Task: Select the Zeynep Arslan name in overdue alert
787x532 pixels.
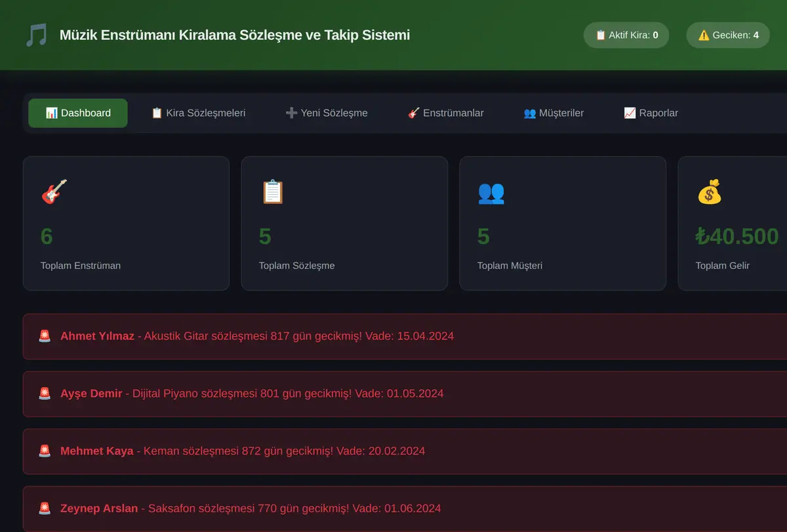Action: (x=99, y=508)
